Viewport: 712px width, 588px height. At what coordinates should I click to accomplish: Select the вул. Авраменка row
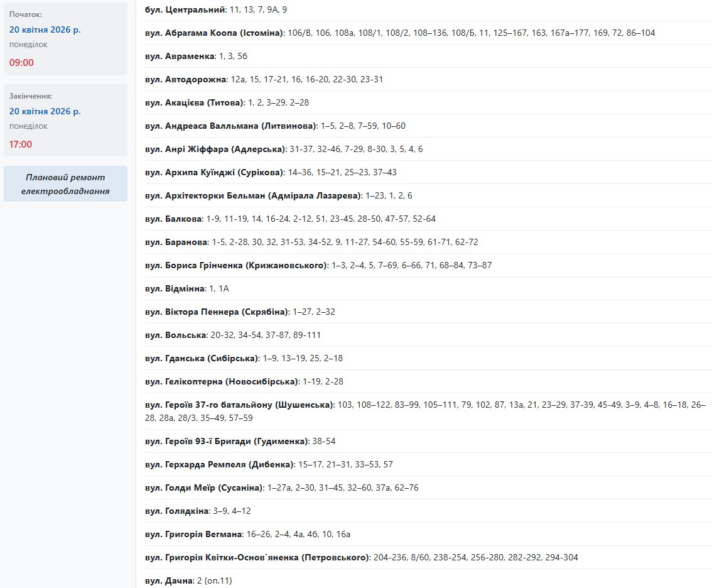point(180,56)
